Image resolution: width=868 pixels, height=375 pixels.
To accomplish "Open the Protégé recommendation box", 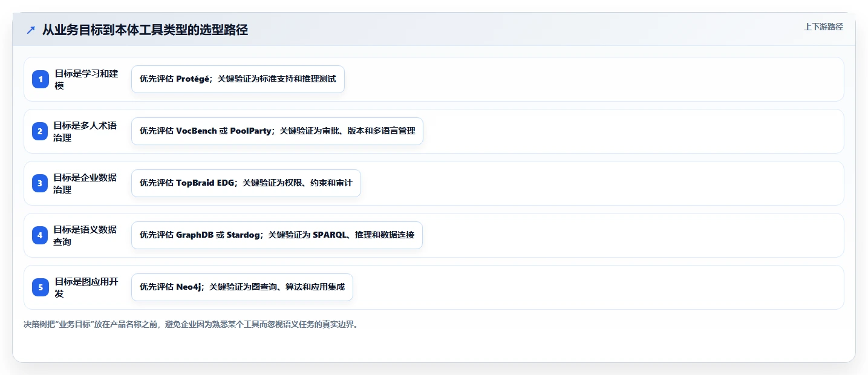I will tap(238, 79).
